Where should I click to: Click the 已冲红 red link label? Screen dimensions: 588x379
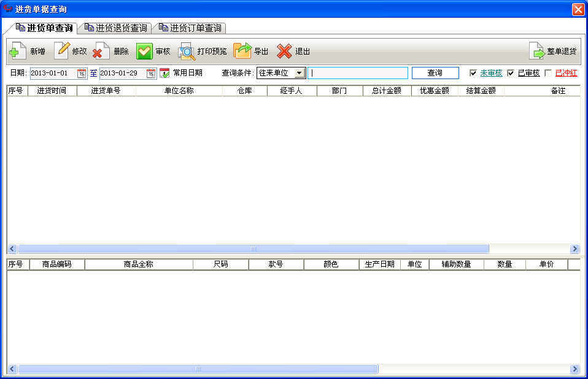click(x=566, y=73)
